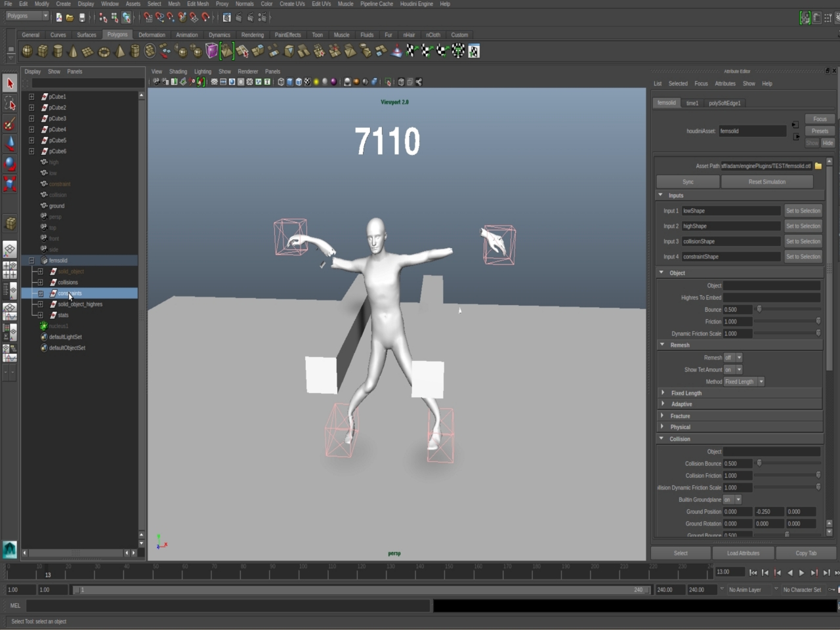840x630 pixels.
Task: Collapse the femsolid node in outliner
Action: click(31, 261)
